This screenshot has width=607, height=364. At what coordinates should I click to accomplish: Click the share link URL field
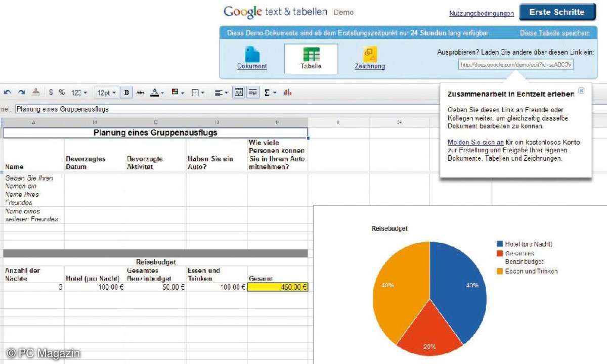[516, 64]
